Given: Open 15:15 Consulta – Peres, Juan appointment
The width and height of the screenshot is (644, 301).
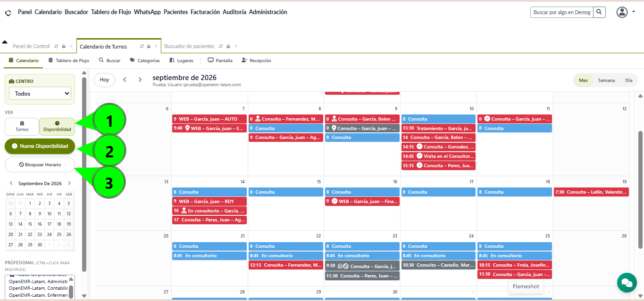Looking at the screenshot, I should 438,166.
